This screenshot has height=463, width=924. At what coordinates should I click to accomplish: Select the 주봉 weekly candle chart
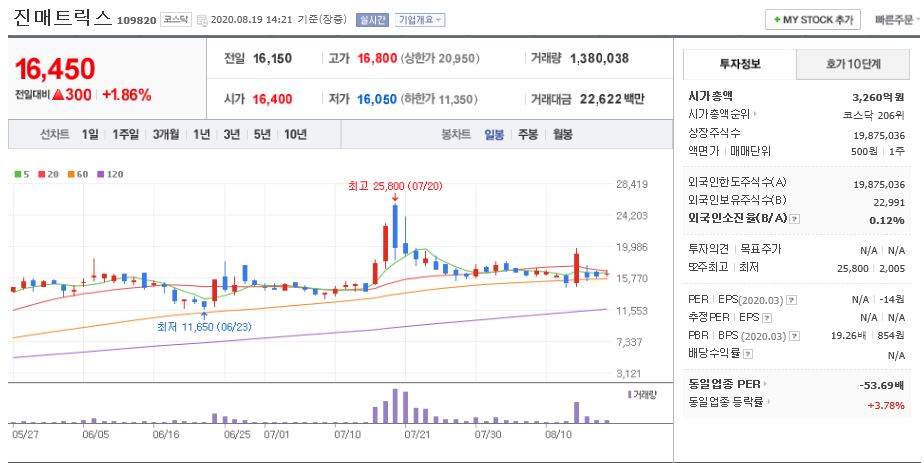[x=527, y=135]
